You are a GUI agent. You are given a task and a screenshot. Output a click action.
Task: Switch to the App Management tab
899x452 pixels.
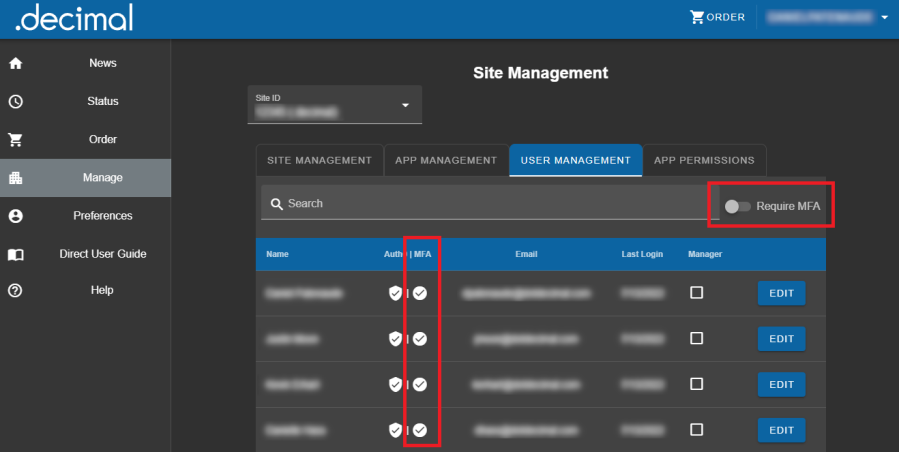click(446, 160)
